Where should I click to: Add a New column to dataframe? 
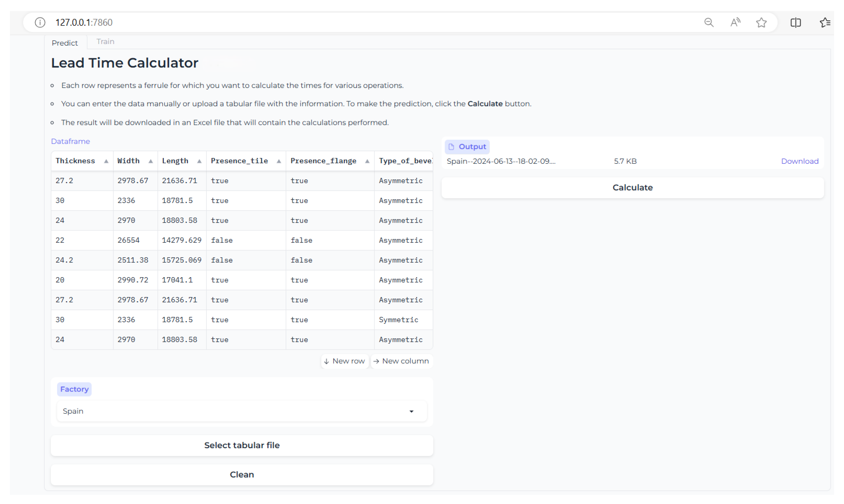[401, 361]
